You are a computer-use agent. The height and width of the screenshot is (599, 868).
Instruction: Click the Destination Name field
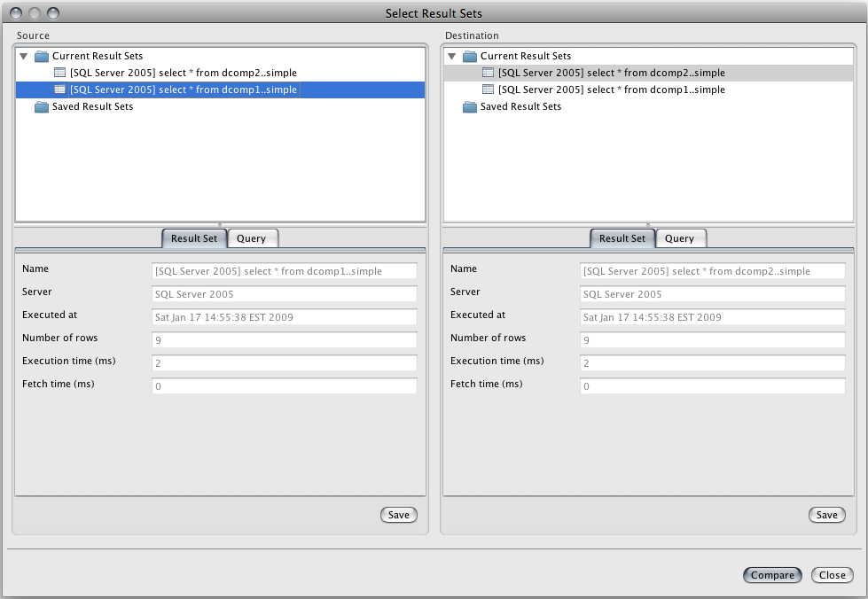(x=713, y=271)
